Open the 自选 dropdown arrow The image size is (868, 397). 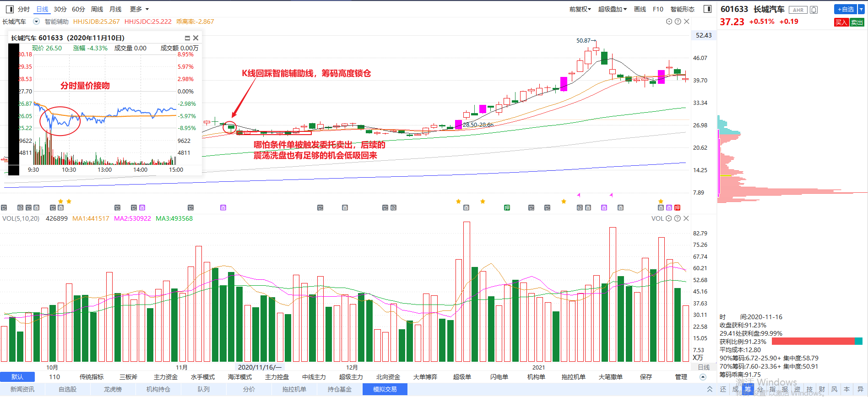tap(861, 9)
